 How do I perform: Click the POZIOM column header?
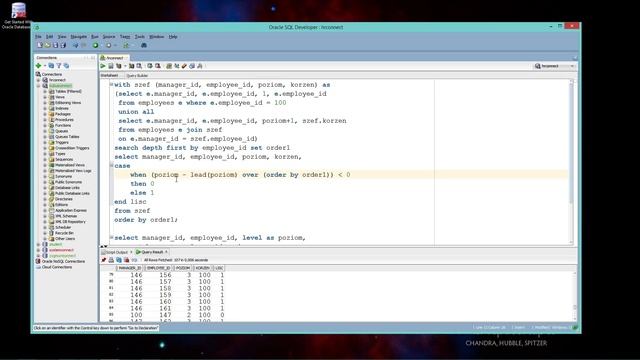182,268
